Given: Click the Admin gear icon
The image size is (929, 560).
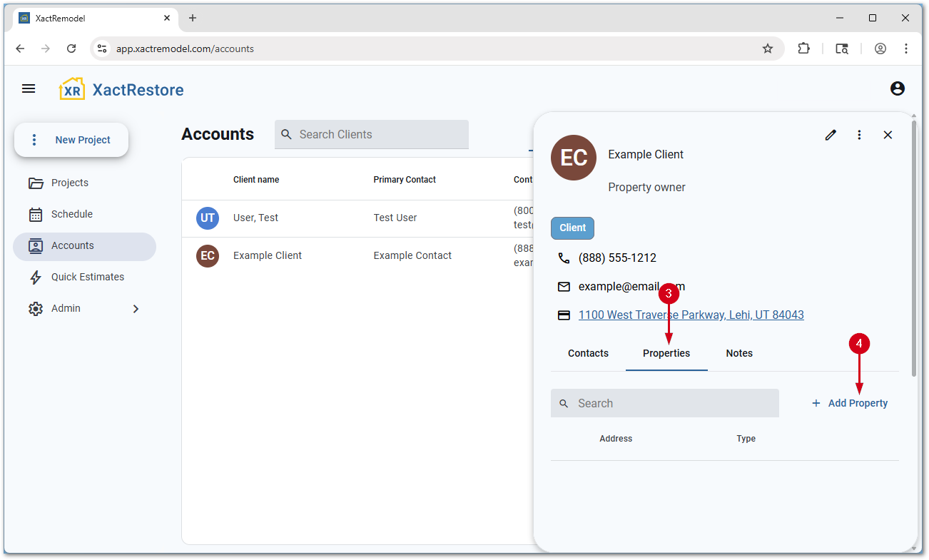Looking at the screenshot, I should [x=36, y=309].
